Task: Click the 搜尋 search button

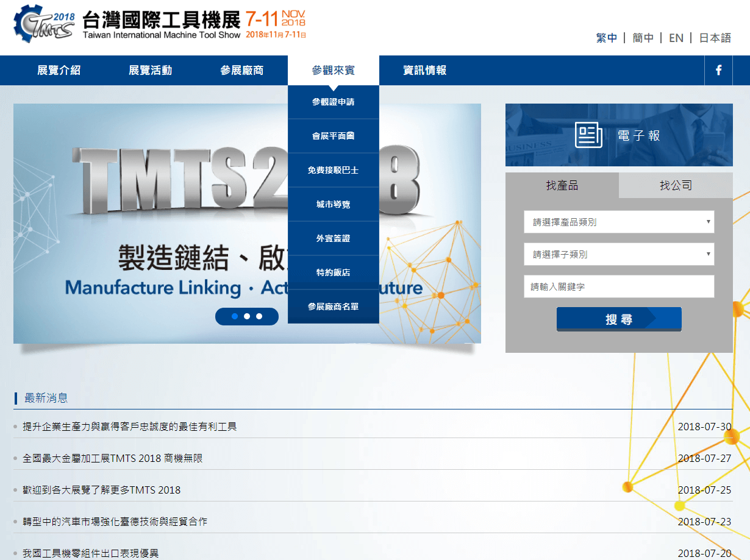Action: (618, 319)
